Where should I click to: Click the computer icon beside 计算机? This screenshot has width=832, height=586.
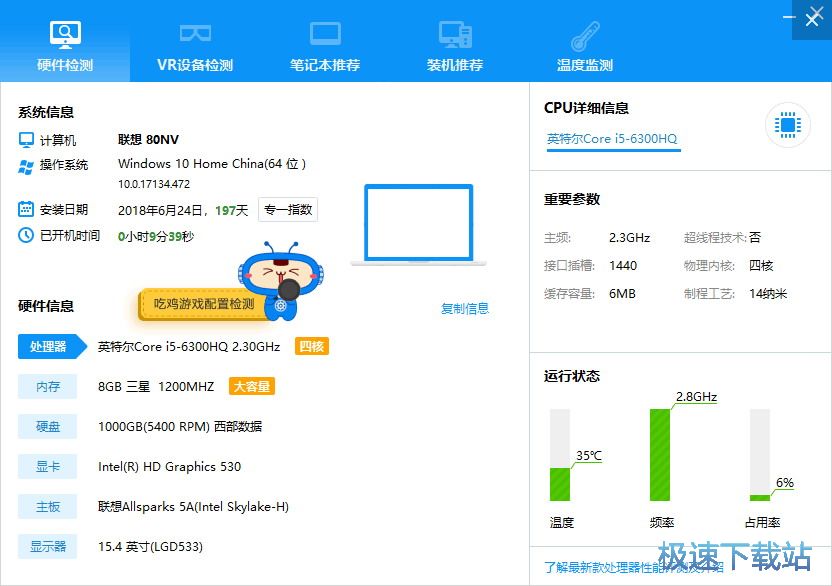[26, 140]
